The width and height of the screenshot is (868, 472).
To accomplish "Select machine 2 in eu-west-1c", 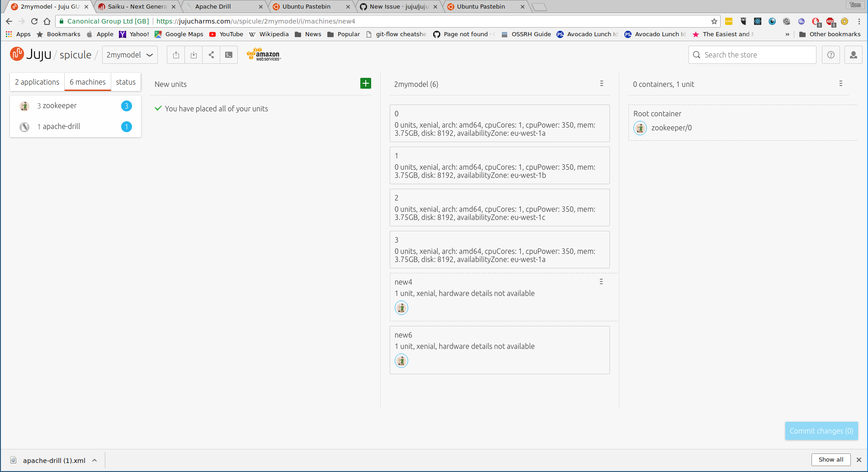I will [x=500, y=208].
